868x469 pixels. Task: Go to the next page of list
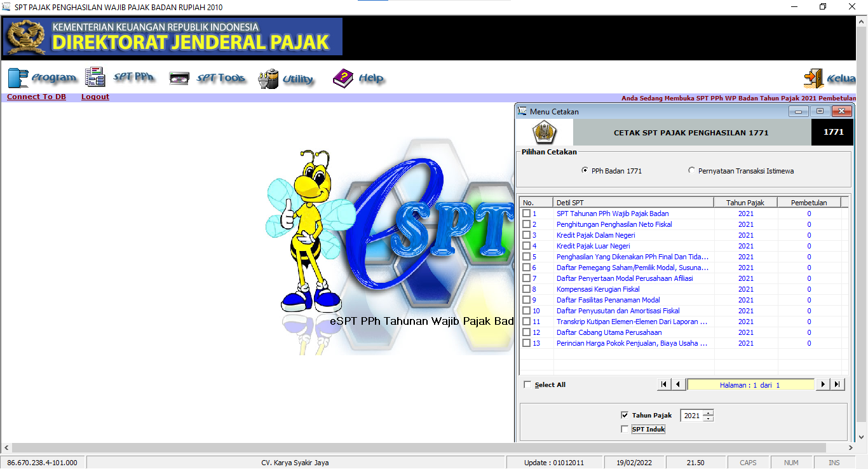(x=823, y=384)
